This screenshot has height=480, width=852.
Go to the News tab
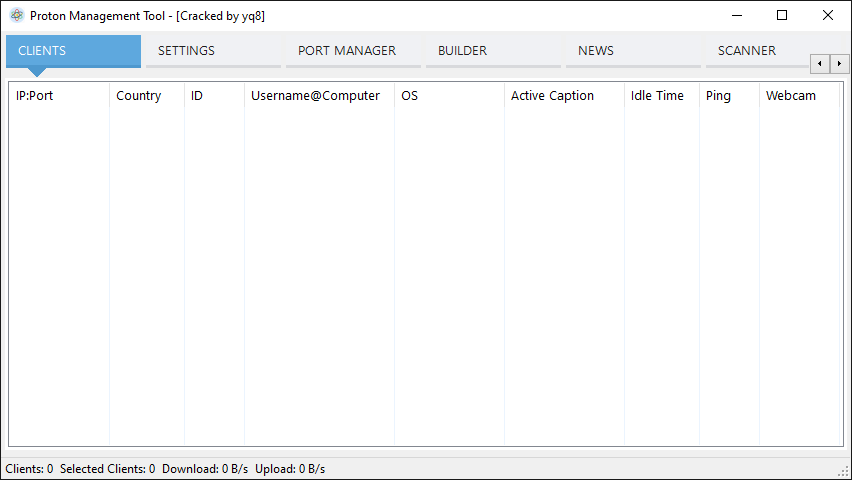point(596,51)
